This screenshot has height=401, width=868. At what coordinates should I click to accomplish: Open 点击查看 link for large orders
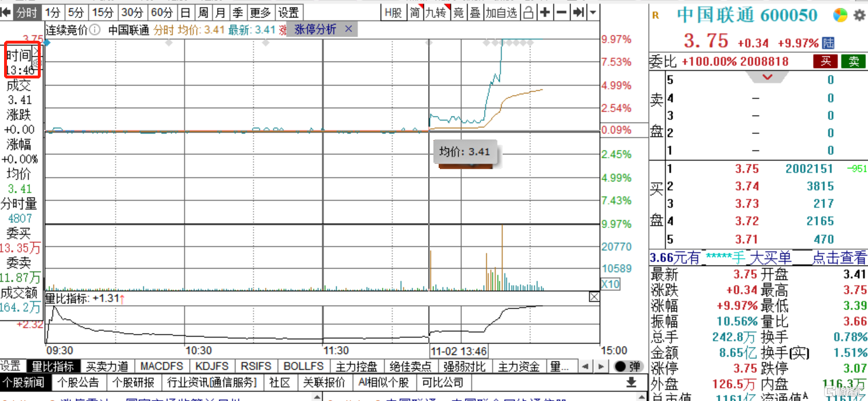point(839,258)
